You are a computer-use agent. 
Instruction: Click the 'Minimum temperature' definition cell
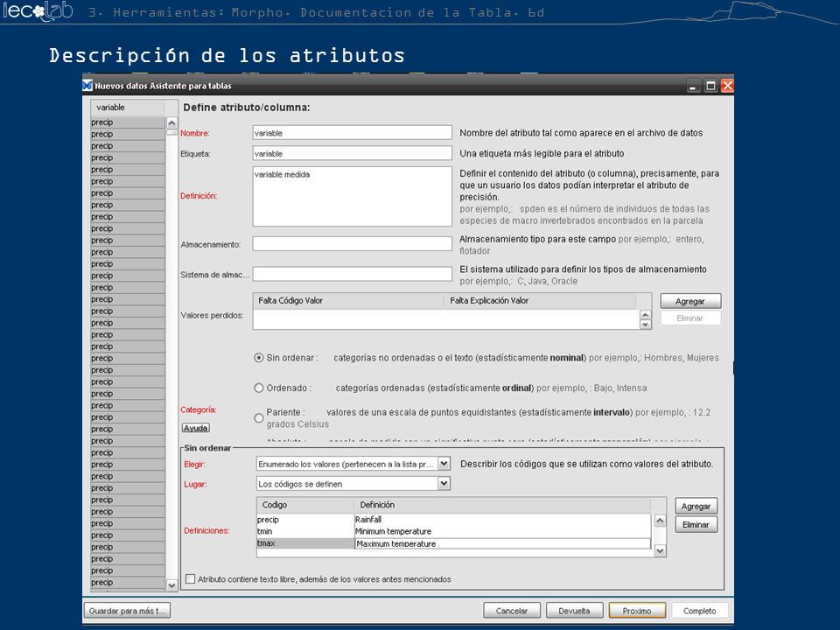(x=502, y=531)
